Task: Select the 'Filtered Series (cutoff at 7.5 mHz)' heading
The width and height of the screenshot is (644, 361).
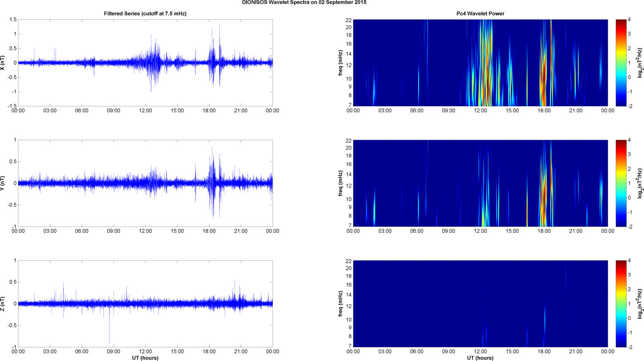Action: point(145,14)
